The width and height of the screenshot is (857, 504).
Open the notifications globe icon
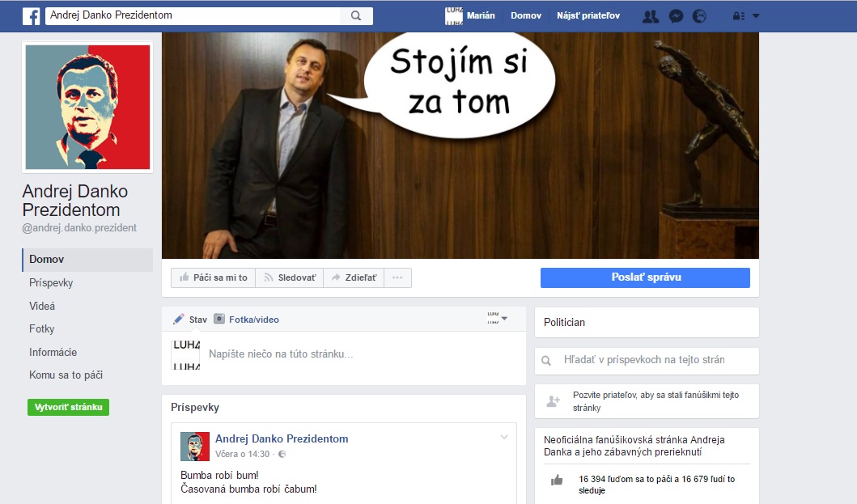tap(699, 15)
